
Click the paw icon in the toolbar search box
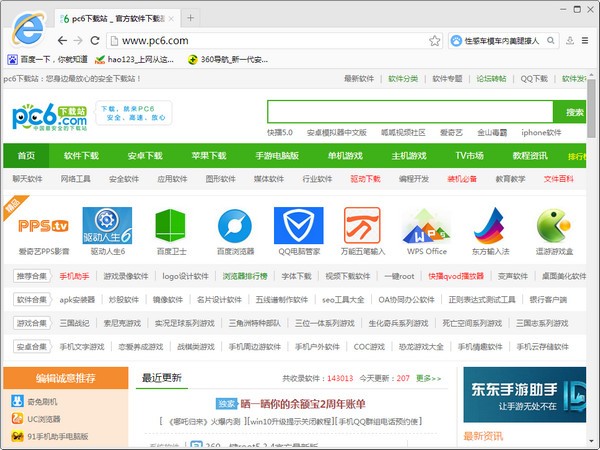point(456,41)
